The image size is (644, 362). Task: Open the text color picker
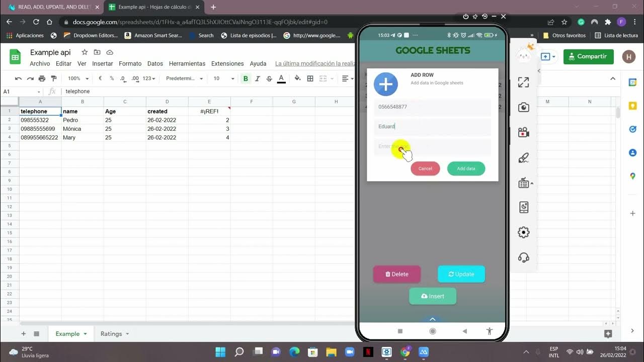(281, 78)
